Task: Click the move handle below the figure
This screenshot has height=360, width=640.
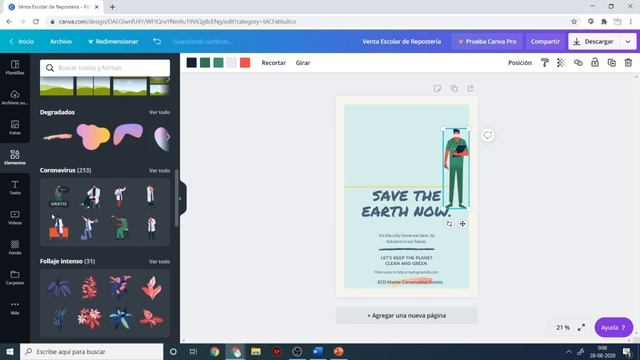Action: pyautogui.click(x=462, y=224)
